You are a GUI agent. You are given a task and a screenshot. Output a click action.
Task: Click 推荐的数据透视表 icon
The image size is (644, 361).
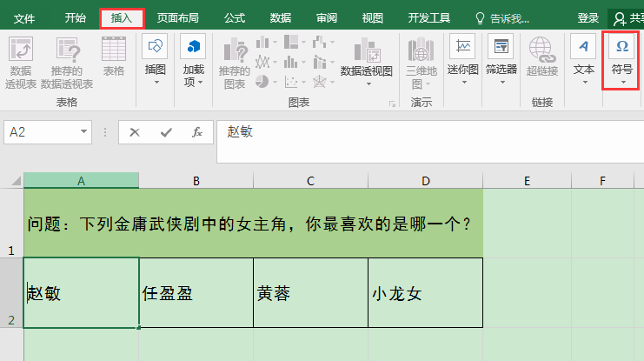(x=67, y=63)
